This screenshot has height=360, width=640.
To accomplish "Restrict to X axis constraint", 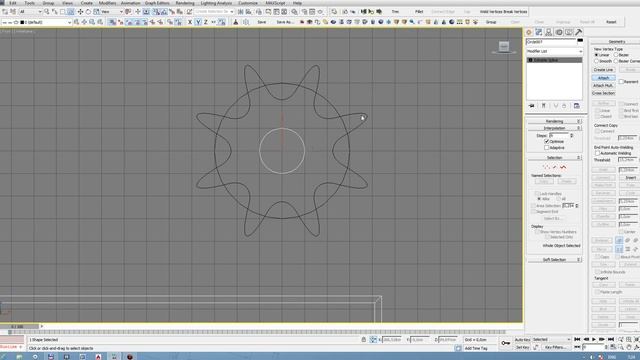I will pyautogui.click(x=190, y=22).
